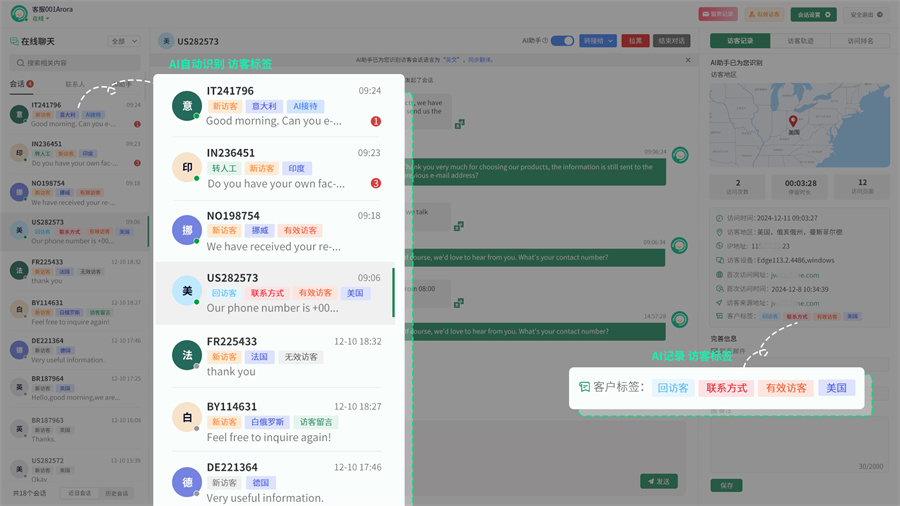Click the 法 avatar for FR225433
Image resolution: width=900 pixels, height=506 pixels.
187,355
